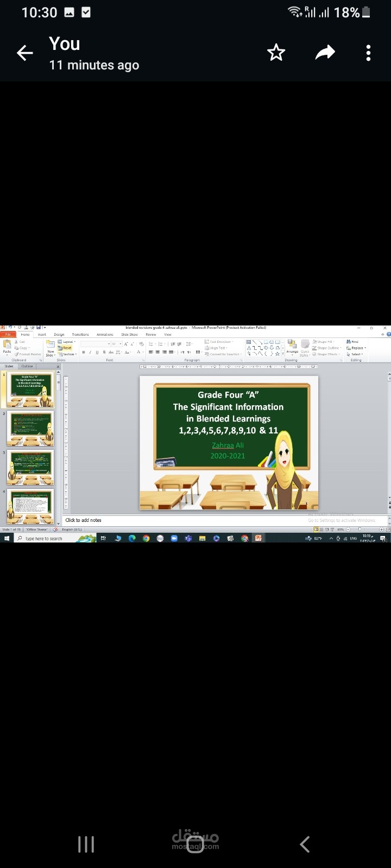Viewport: 391px width, 868px height.
Task: Open the Align Text dropdown
Action: pos(216,348)
